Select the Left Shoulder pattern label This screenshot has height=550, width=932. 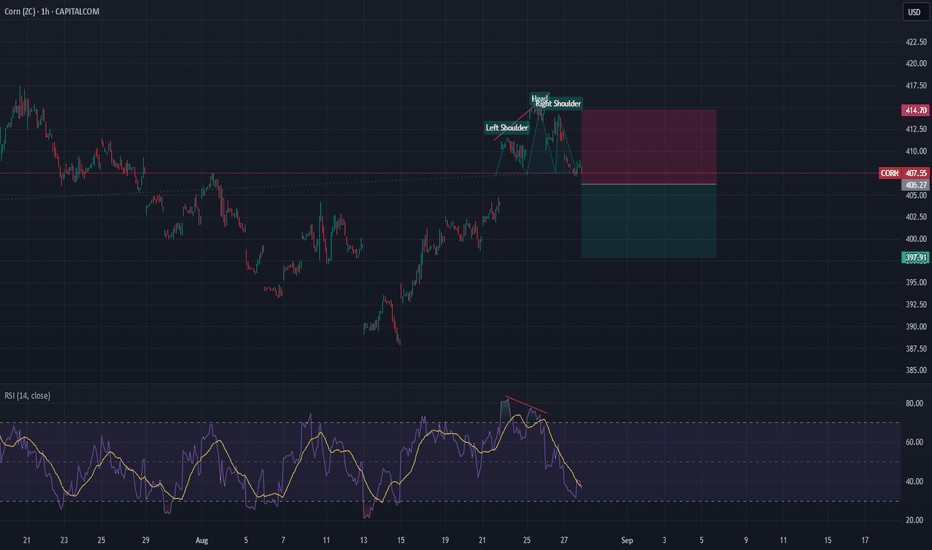tap(507, 128)
